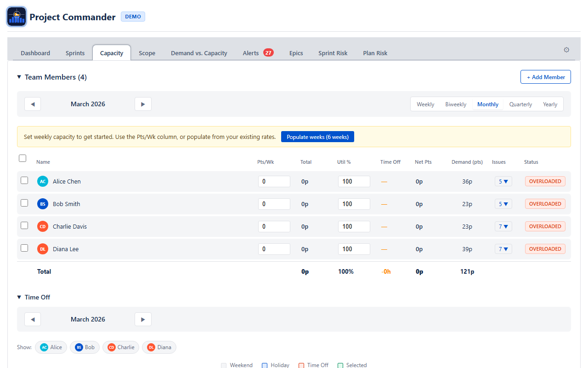Screen dimensions: 588x368
Task: Click the Alerts count badge showing 27
Action: tap(268, 53)
